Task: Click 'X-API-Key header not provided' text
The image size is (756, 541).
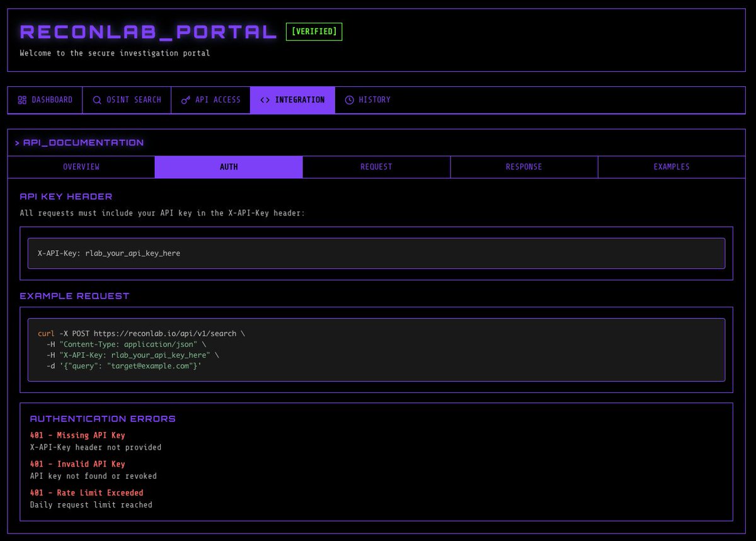Action: (96, 448)
